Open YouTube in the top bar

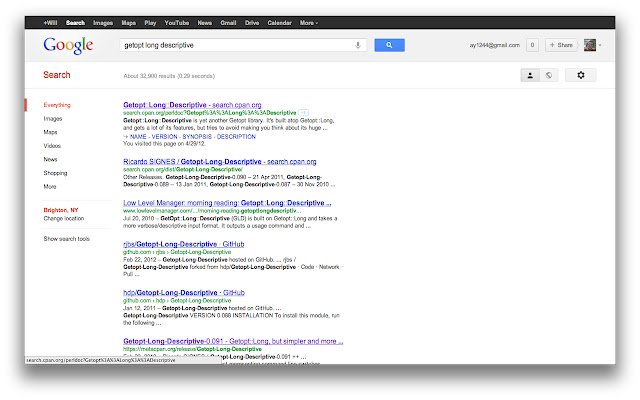point(177,23)
